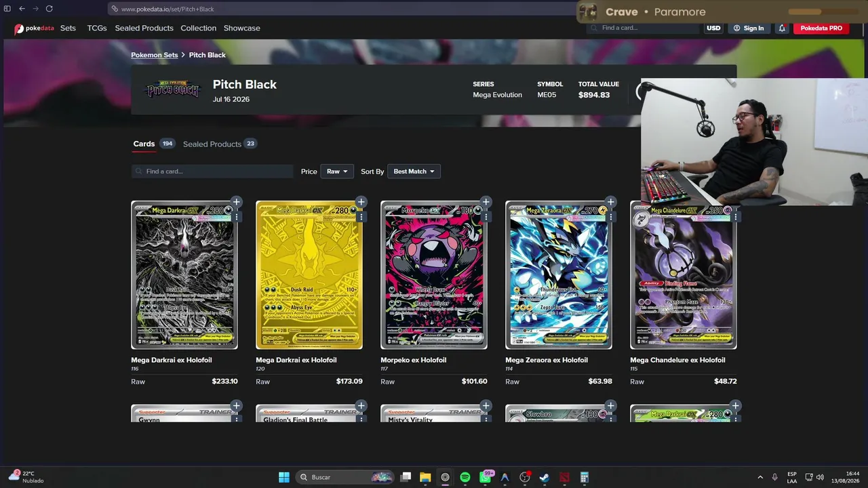Click the browser address bar
The width and height of the screenshot is (868, 488).
click(342, 9)
